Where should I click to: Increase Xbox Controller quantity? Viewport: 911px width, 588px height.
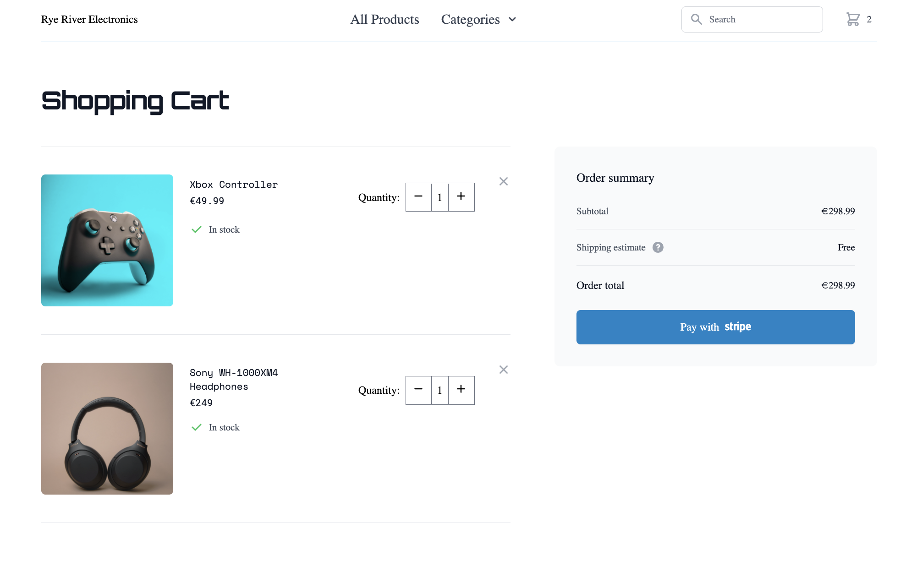click(x=461, y=197)
